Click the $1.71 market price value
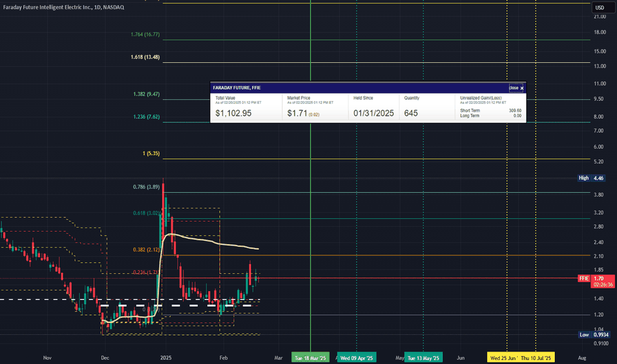 297,113
